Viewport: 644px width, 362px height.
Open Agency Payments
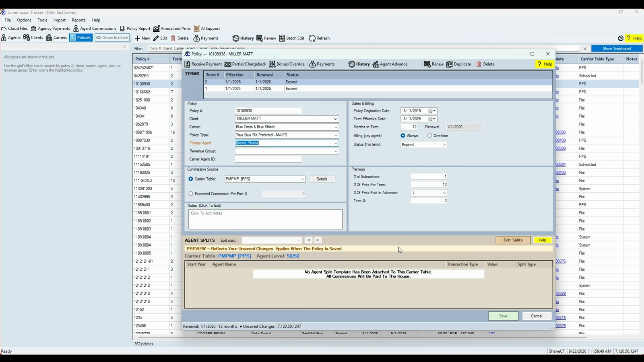coord(50,29)
